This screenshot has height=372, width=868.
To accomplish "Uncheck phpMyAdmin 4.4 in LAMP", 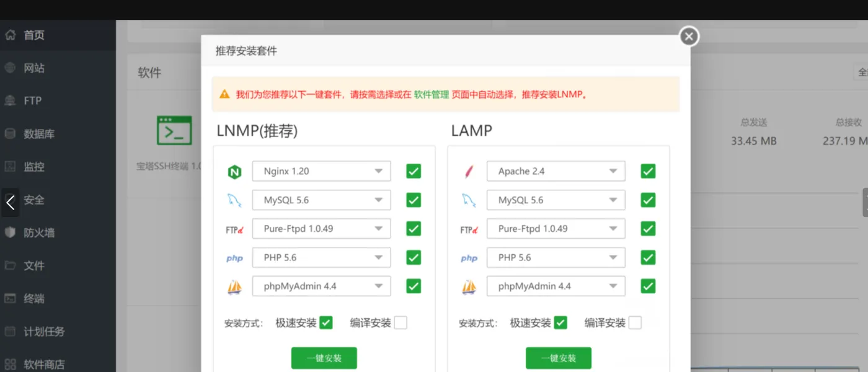I will [x=648, y=286].
